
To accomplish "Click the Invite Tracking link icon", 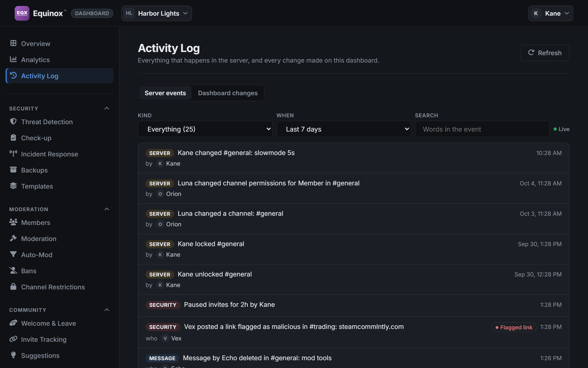I will pyautogui.click(x=13, y=339).
